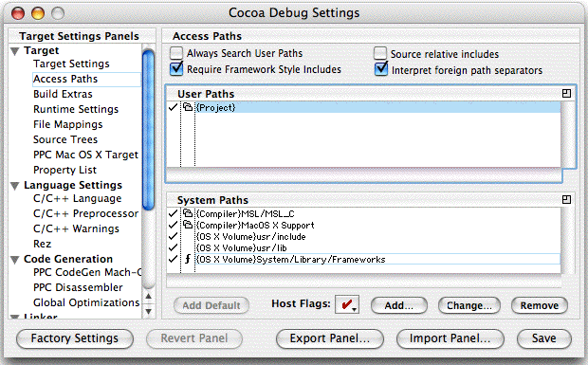This screenshot has width=588, height=365.
Task: Click recursive folder icon of MSL/MSL_C path
Action: coord(188,213)
